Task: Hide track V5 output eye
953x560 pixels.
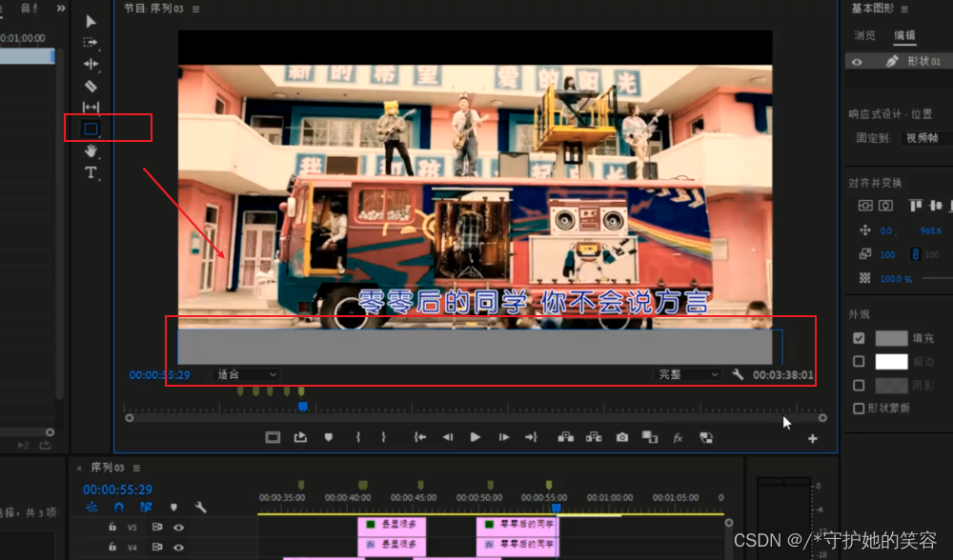Action: point(179,528)
